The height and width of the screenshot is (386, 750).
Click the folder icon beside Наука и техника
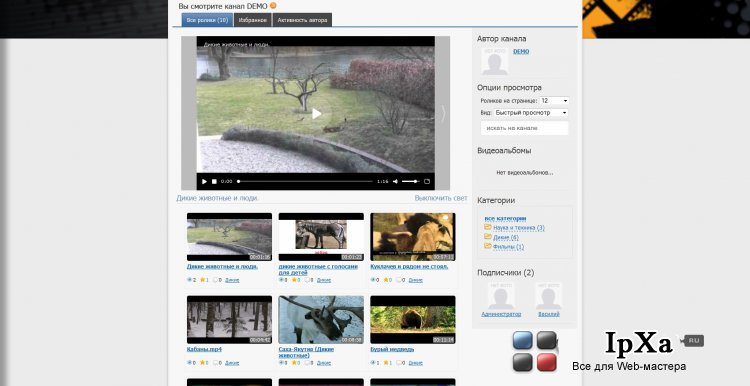coord(488,228)
